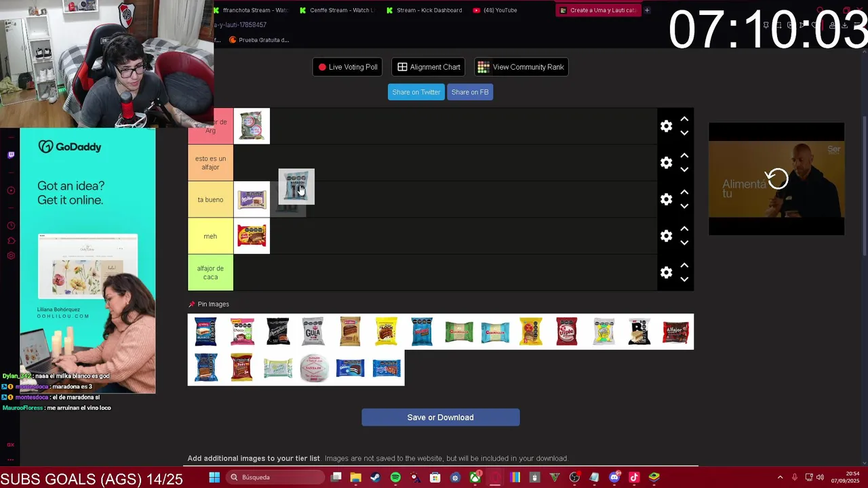Open View Community Rank
Viewport: 868px width, 488px height.
(521, 67)
